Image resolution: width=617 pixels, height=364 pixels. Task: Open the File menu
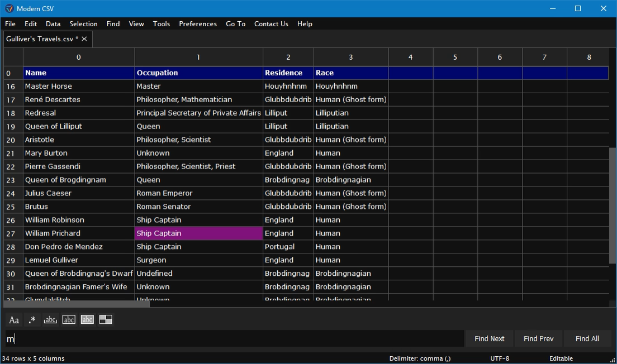(x=10, y=24)
